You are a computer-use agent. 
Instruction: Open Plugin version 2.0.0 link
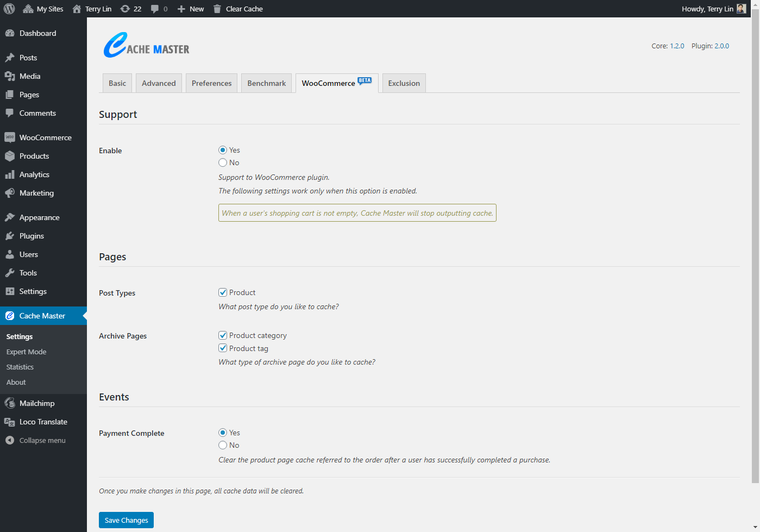coord(721,46)
